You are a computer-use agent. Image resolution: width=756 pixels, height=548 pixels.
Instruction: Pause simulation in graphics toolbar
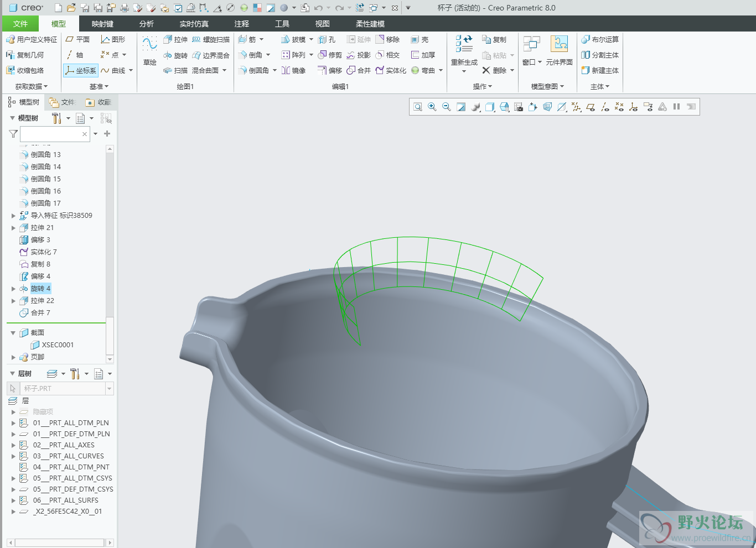(676, 107)
